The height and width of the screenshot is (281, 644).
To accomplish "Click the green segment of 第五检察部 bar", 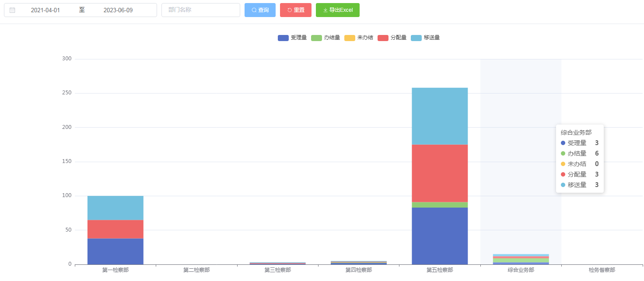I will 440,205.
